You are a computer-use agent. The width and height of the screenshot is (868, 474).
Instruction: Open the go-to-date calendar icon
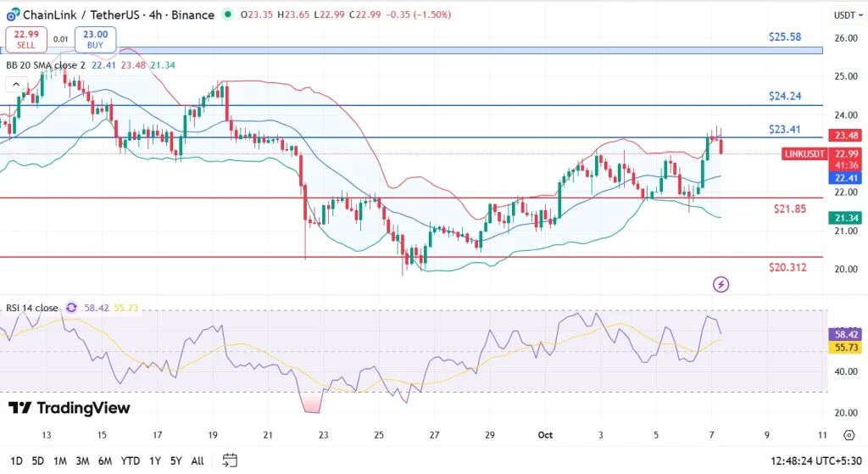pyautogui.click(x=230, y=460)
